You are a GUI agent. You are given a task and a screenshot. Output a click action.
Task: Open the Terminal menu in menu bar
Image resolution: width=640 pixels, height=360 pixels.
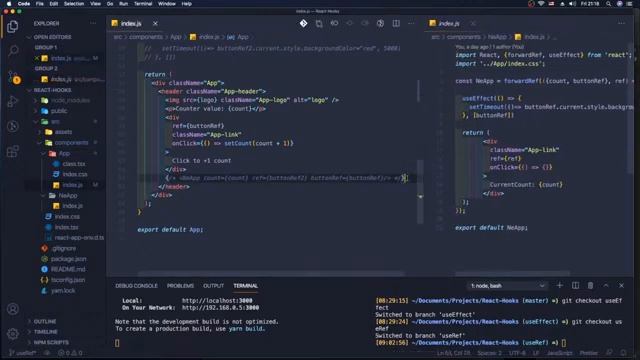click(143, 4)
